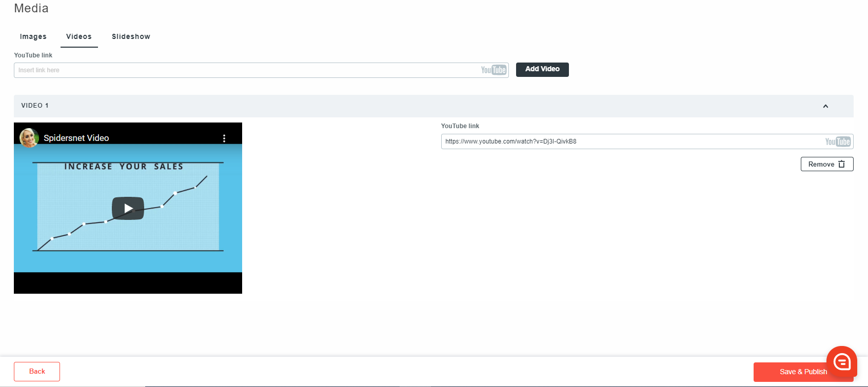
Task: Open the orange chat support widget
Action: click(x=841, y=362)
